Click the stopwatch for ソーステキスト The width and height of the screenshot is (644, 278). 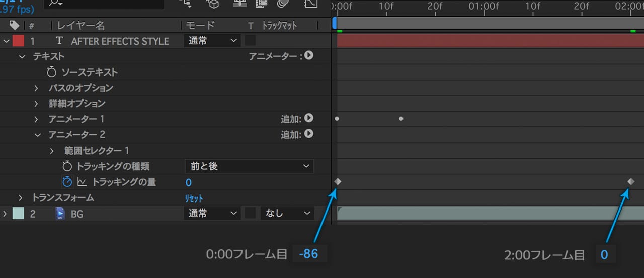[51, 72]
